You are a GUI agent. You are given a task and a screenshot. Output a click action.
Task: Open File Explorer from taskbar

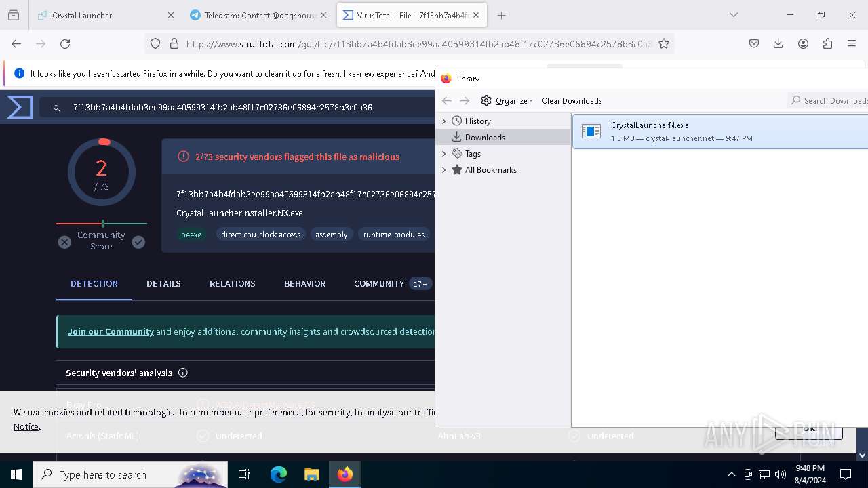tap(311, 474)
